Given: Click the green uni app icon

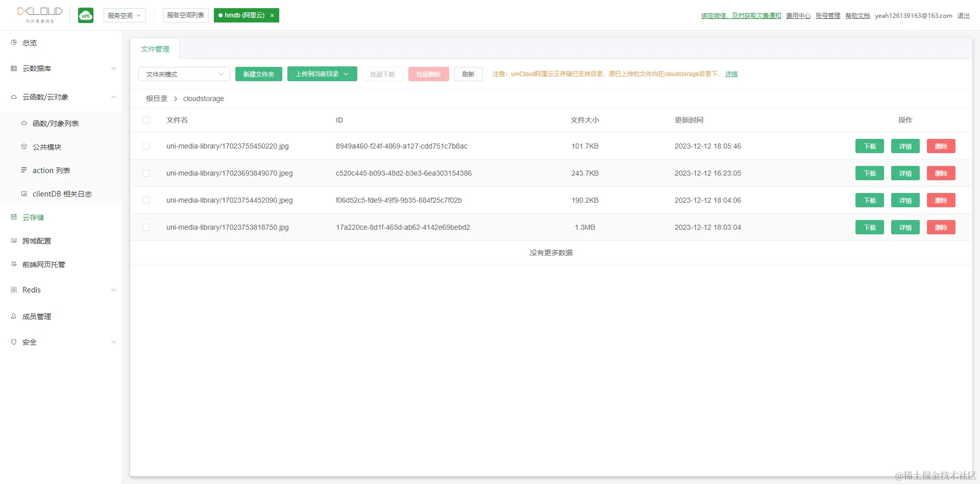Looking at the screenshot, I should [x=86, y=15].
